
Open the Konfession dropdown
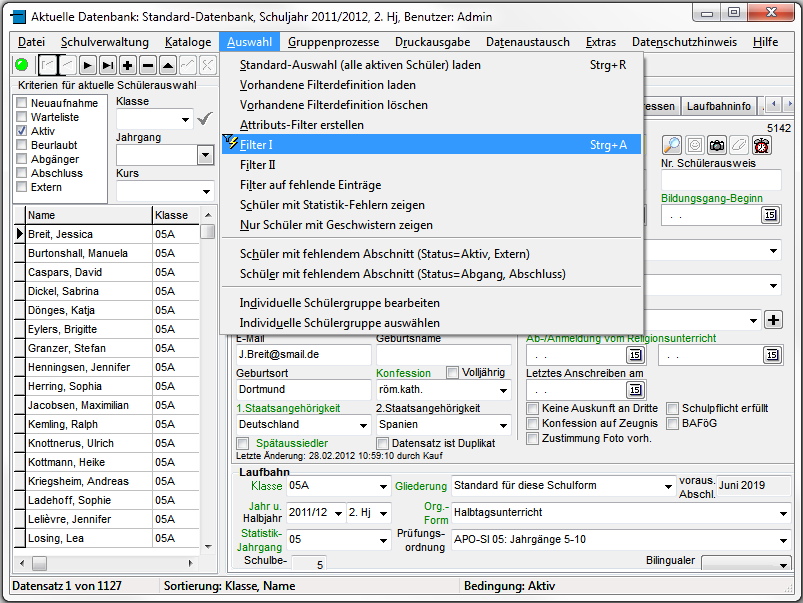click(501, 390)
